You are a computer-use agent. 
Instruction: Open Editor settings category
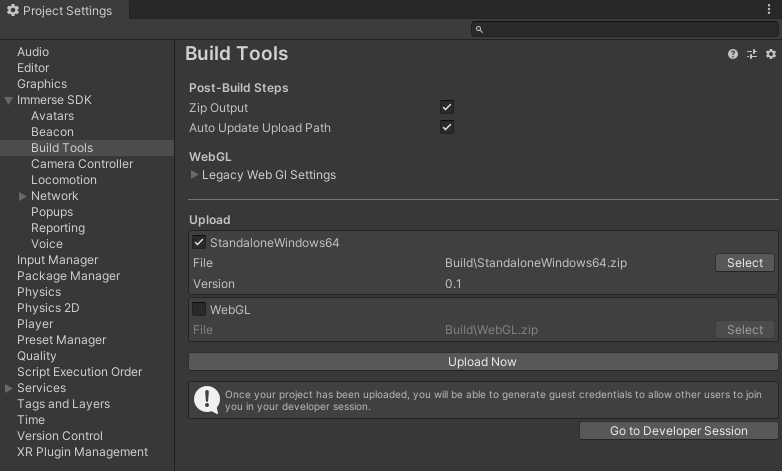click(33, 68)
